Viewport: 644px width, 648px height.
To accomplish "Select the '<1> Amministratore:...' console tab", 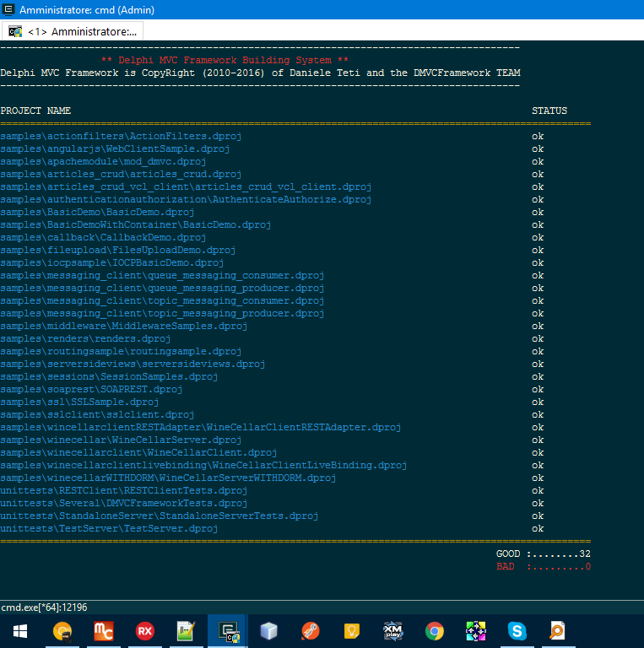I will (x=73, y=31).
